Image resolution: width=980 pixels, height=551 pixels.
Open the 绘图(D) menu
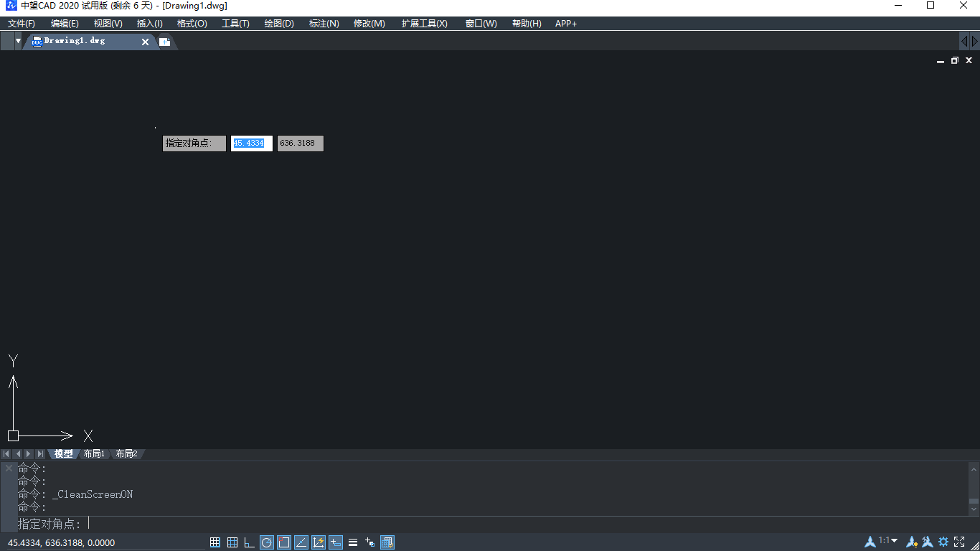tap(279, 24)
